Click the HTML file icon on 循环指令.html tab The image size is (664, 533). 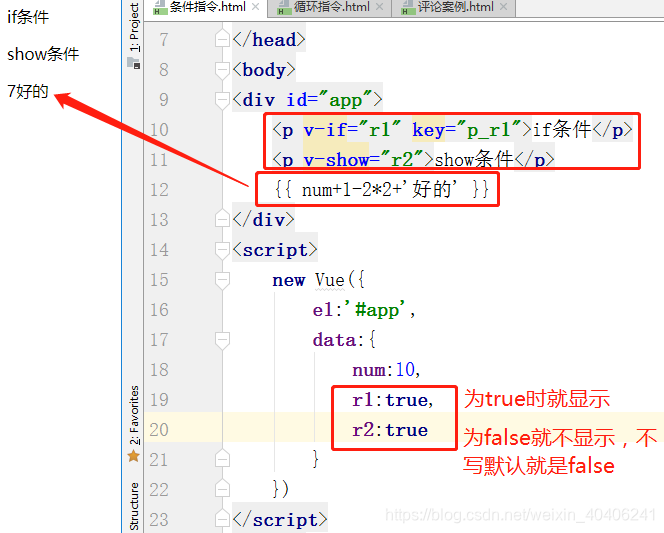[x=283, y=7]
